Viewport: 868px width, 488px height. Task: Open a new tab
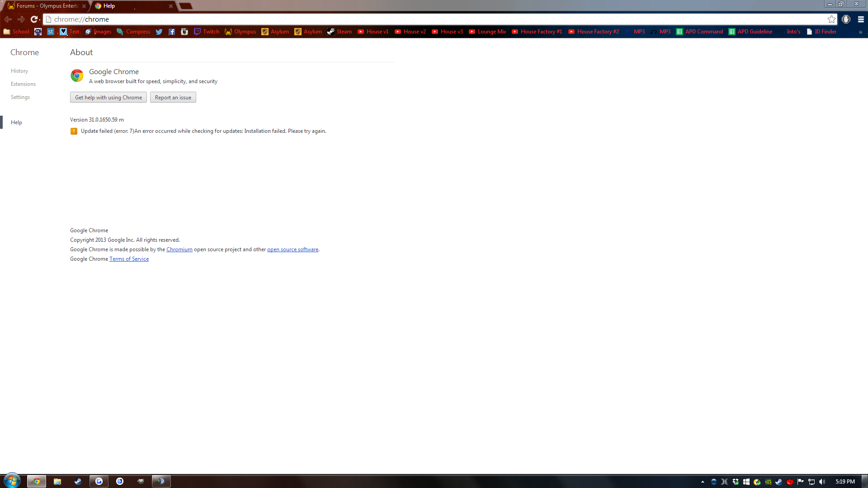(x=185, y=6)
